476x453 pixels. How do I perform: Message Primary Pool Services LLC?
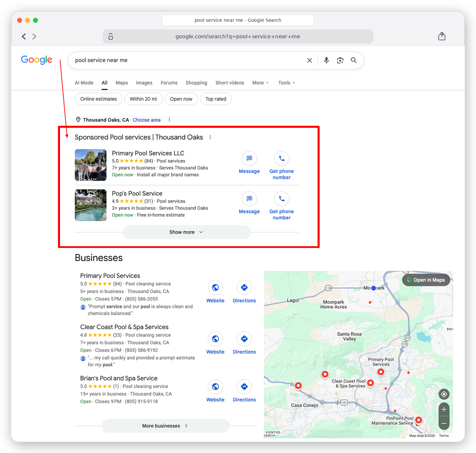tap(249, 162)
